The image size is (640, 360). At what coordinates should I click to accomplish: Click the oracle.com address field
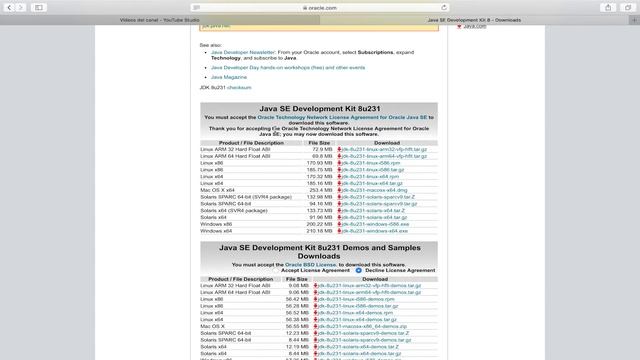pos(320,7)
